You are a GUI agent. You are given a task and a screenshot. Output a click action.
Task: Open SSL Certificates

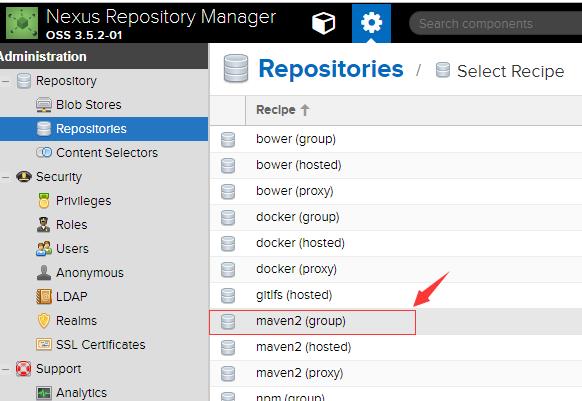[x=101, y=345]
